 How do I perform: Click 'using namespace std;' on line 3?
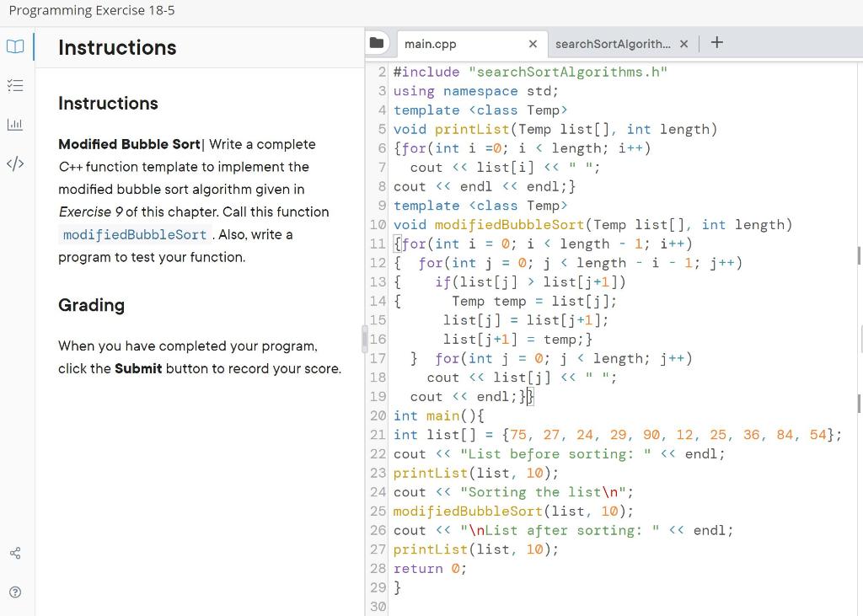(475, 91)
